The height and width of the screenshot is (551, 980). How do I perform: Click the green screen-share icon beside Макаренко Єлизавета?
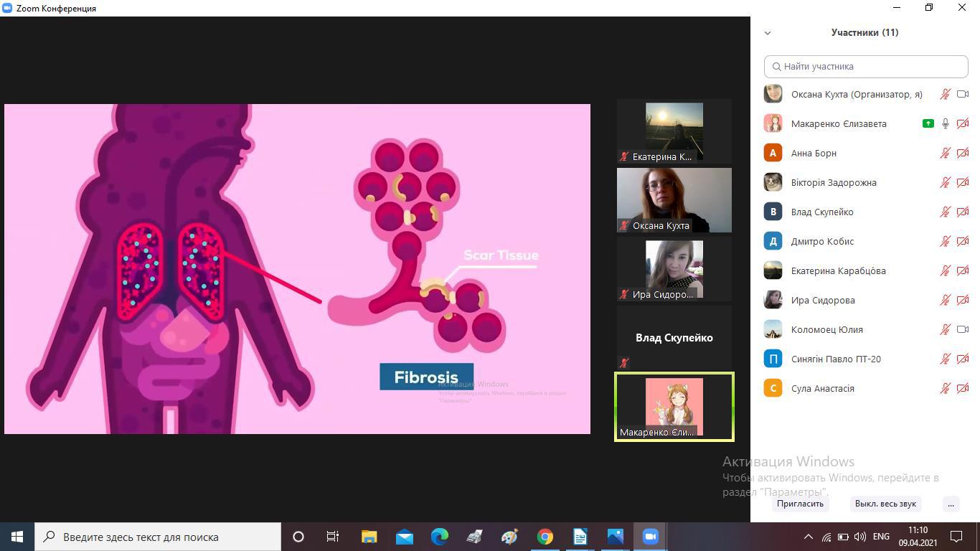tap(928, 123)
